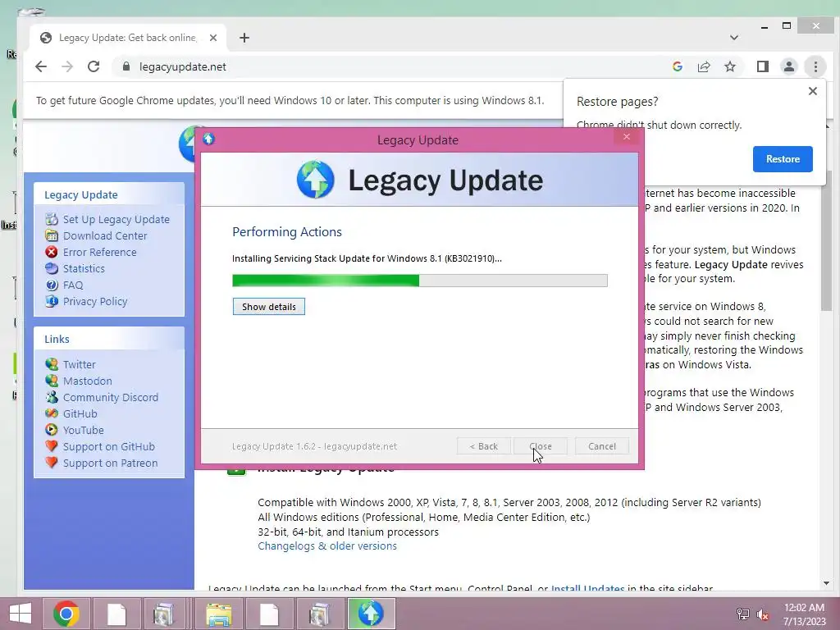Click the Restore button
The width and height of the screenshot is (840, 630).
(783, 159)
